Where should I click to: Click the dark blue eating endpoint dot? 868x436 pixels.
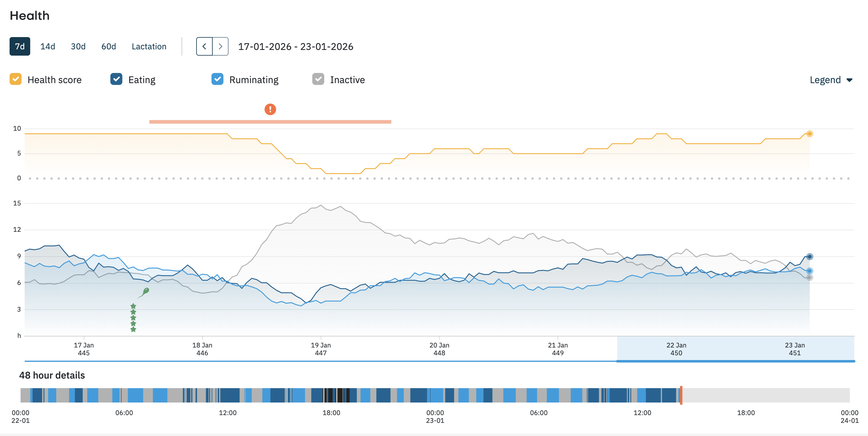click(809, 257)
